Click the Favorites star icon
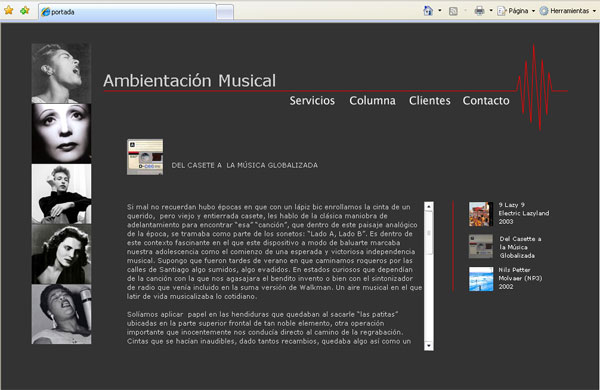Image resolution: width=600 pixels, height=390 pixels. [8, 10]
